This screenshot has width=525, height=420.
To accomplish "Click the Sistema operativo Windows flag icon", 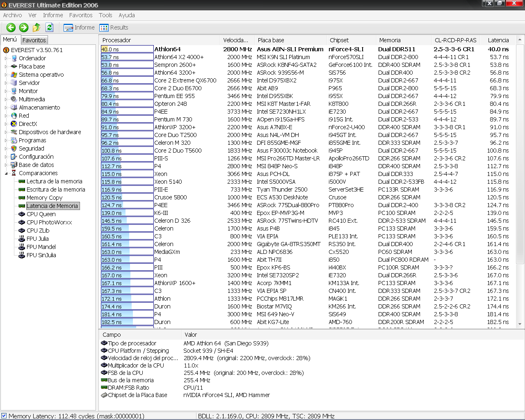I will 14,75.
